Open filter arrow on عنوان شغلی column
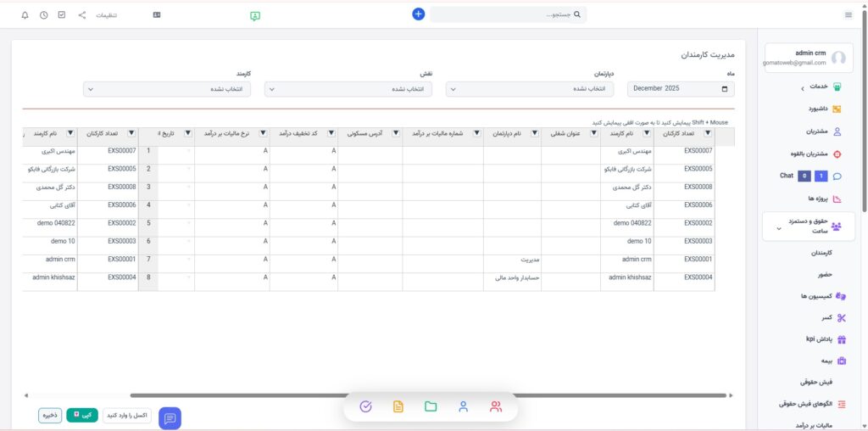The height and width of the screenshot is (431, 868). pyautogui.click(x=594, y=133)
